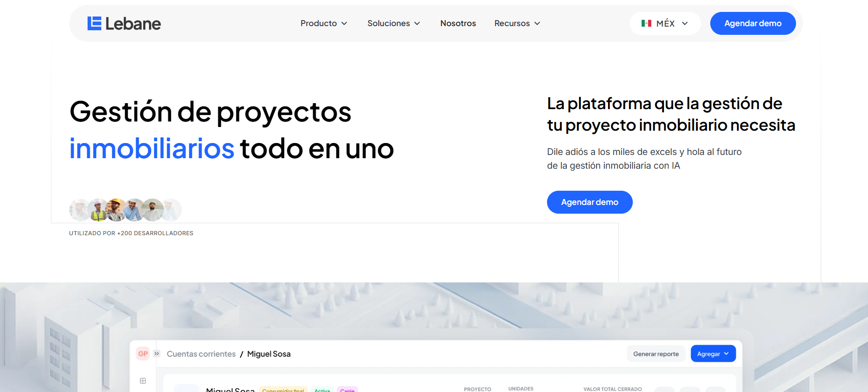Click avatar of bearded man in white shirt
The image size is (868, 392).
click(153, 210)
